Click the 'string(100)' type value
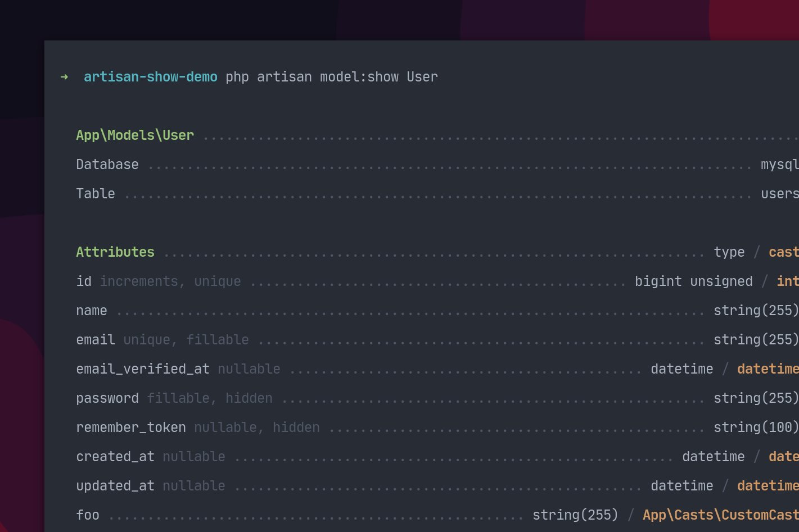Image resolution: width=799 pixels, height=532 pixels. point(756,428)
